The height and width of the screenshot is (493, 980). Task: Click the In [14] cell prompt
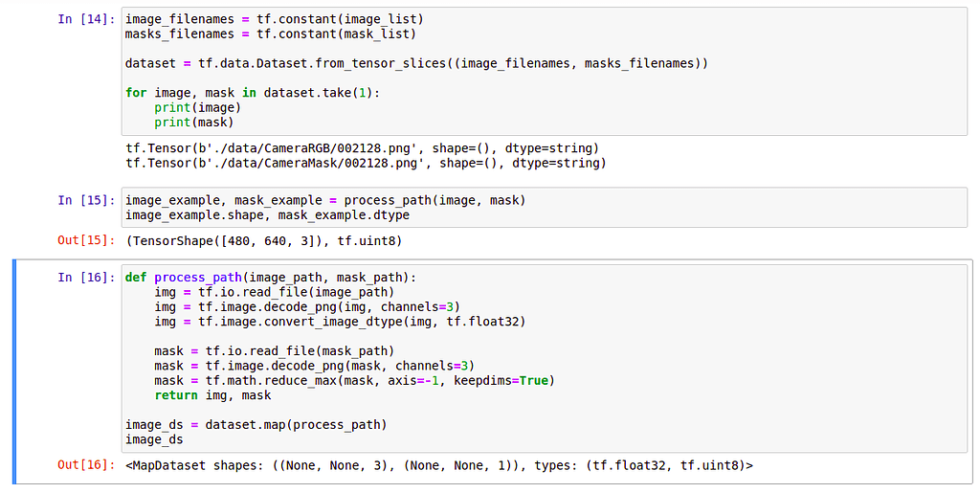(x=85, y=19)
